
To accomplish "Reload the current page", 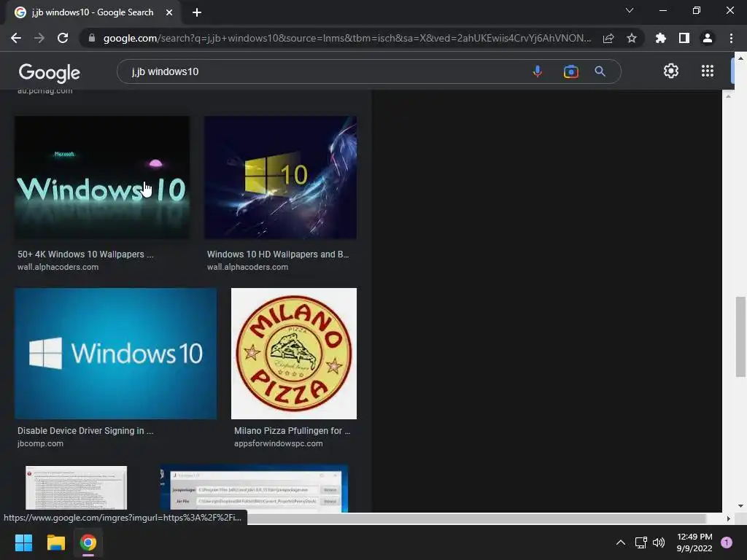I will (63, 38).
